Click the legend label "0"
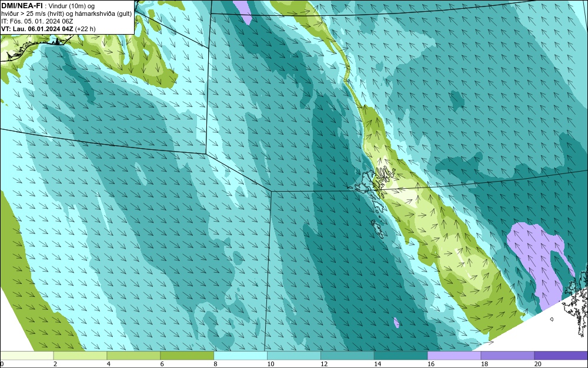 2,364
